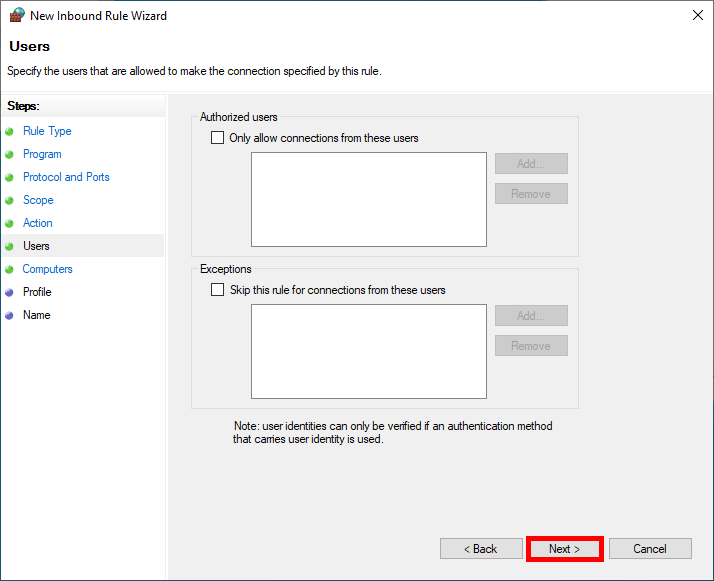This screenshot has width=714, height=581.
Task: Jump to the Scope step
Action: (38, 200)
